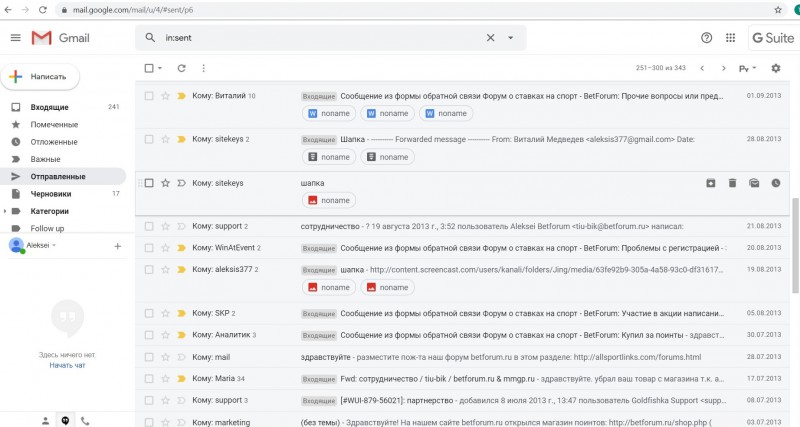Open the phone calls icon at bottom
800x427 pixels.
85,420
